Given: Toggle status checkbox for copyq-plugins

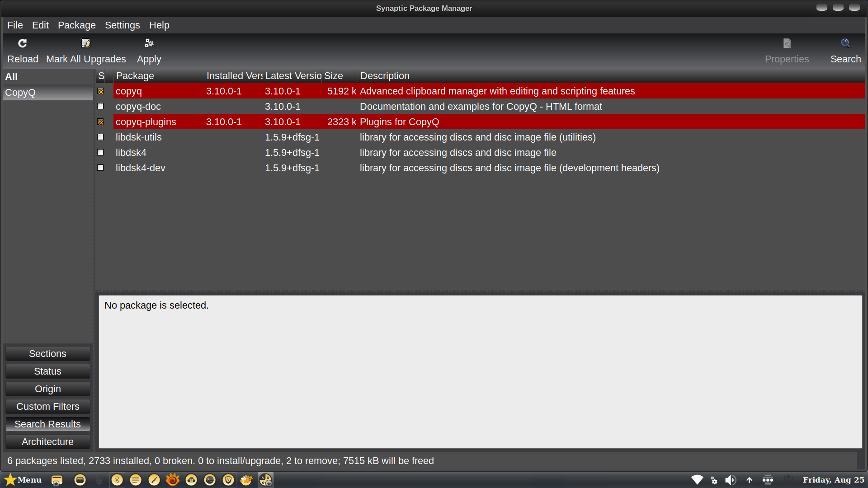Looking at the screenshot, I should pyautogui.click(x=100, y=122).
